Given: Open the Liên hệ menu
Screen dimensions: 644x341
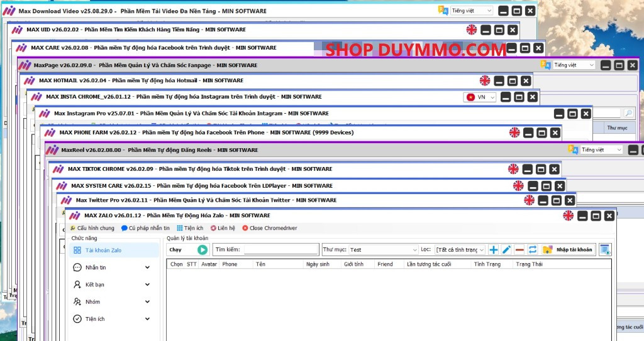Looking at the screenshot, I should (x=223, y=228).
